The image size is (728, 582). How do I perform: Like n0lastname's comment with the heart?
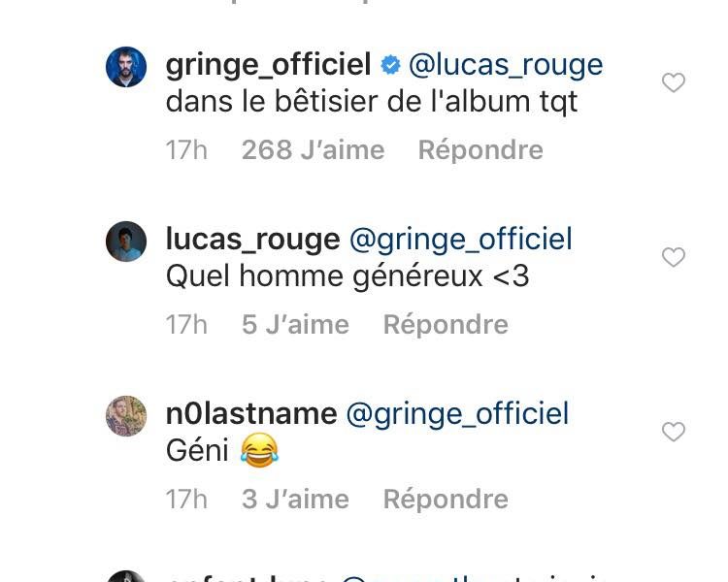(673, 432)
